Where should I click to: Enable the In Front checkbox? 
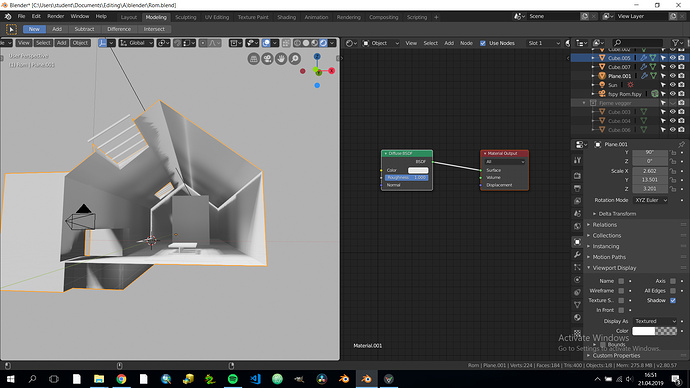point(621,310)
